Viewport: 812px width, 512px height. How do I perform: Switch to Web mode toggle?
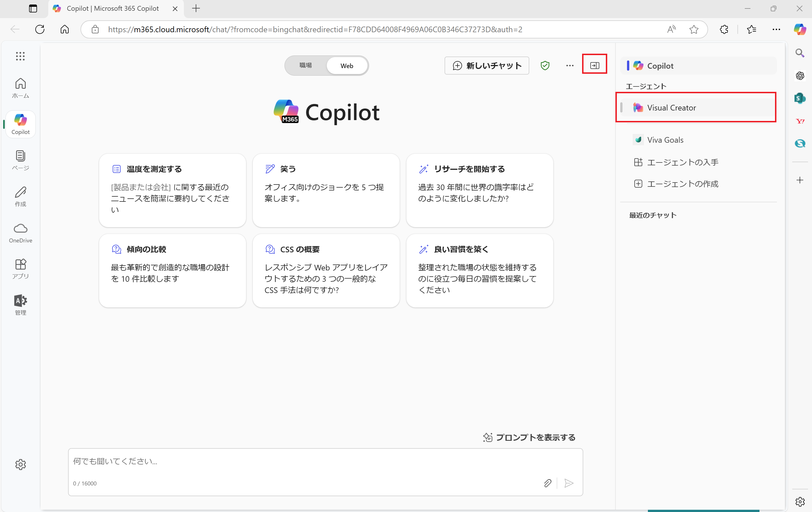tap(347, 66)
